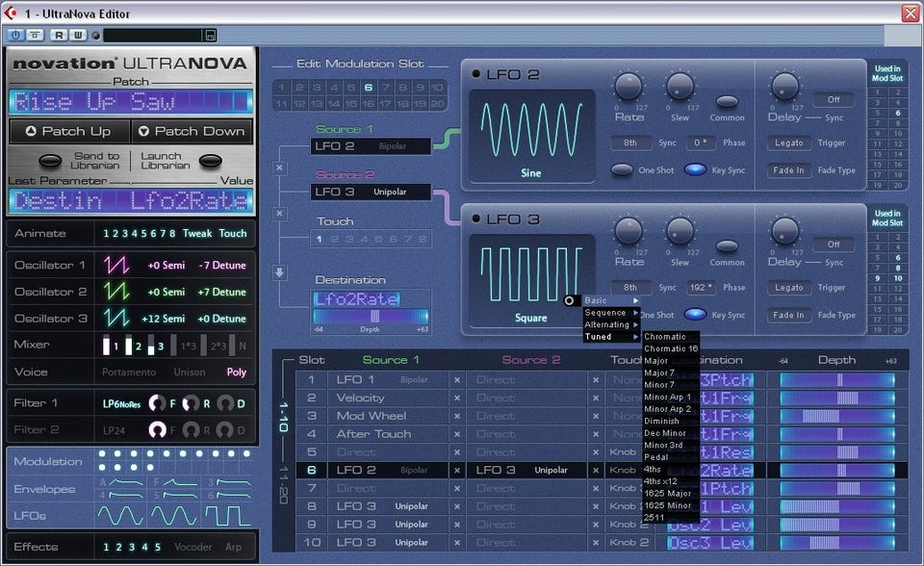Image resolution: width=924 pixels, height=566 pixels.
Task: Choose Chromatic from the Tuned submenu
Action: (665, 337)
